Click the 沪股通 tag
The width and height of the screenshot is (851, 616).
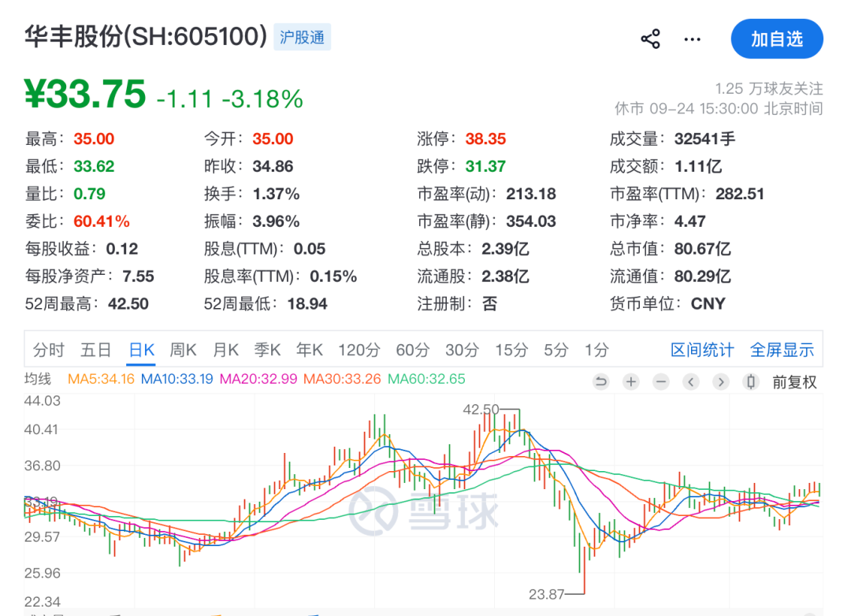click(x=303, y=37)
